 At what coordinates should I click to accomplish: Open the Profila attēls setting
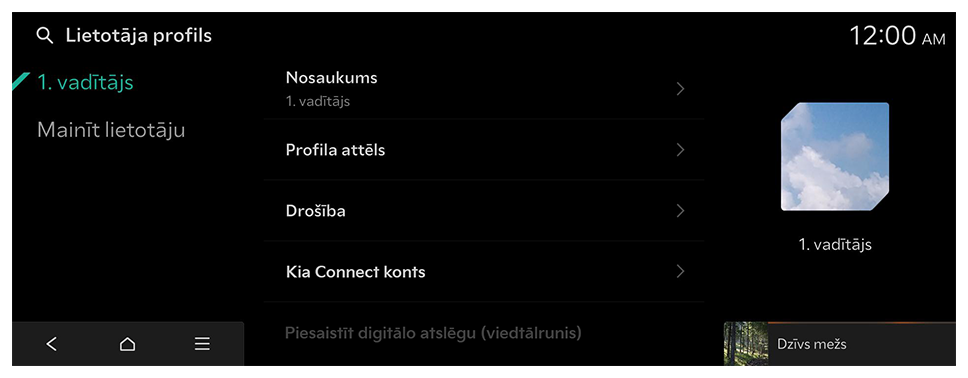coord(484,150)
